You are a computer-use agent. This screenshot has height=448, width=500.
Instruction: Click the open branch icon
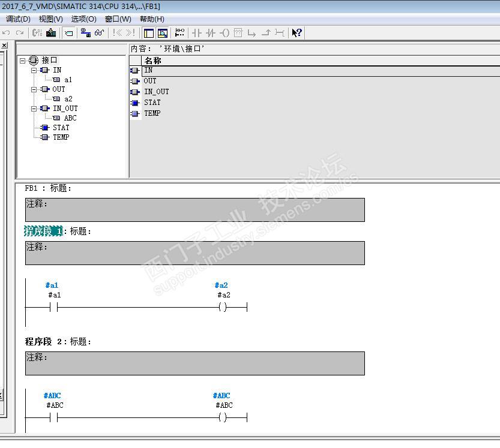click(x=252, y=33)
